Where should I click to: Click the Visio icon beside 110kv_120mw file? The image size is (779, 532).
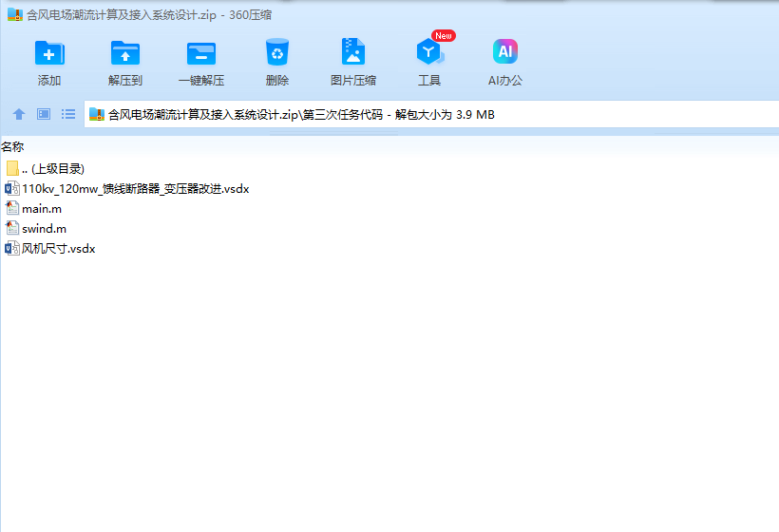point(12,188)
